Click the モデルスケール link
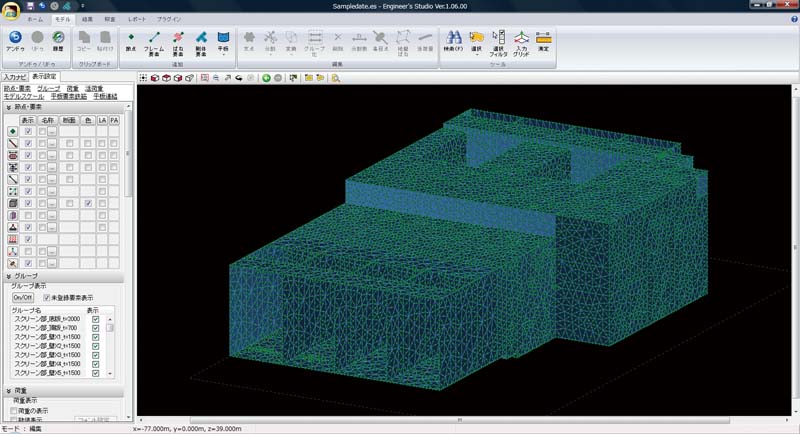The height and width of the screenshot is (434, 800). (24, 97)
